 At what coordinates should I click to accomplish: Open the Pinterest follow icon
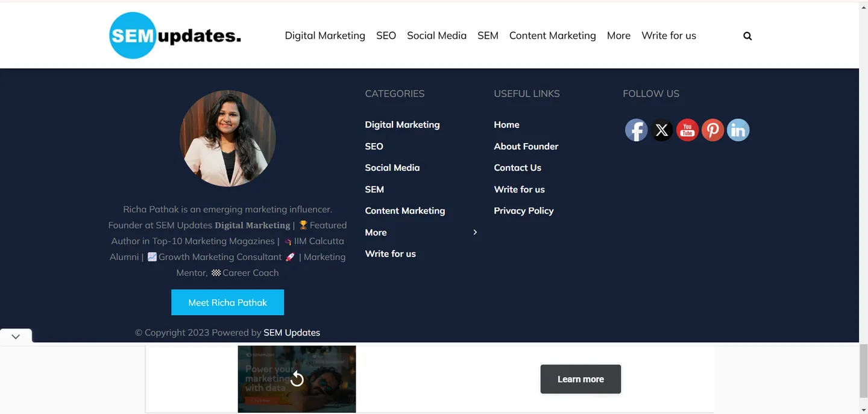coord(712,130)
